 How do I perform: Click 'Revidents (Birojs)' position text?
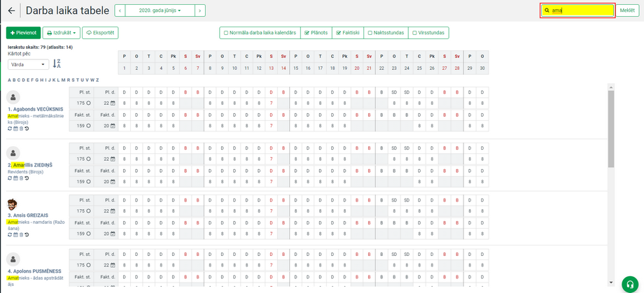(x=25, y=172)
